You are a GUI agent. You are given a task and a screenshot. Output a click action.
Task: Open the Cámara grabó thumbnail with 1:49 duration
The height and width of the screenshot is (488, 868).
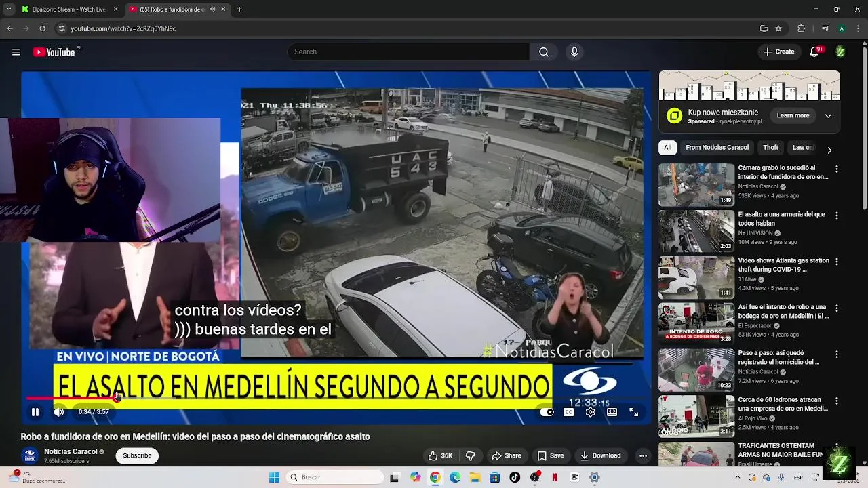696,185
